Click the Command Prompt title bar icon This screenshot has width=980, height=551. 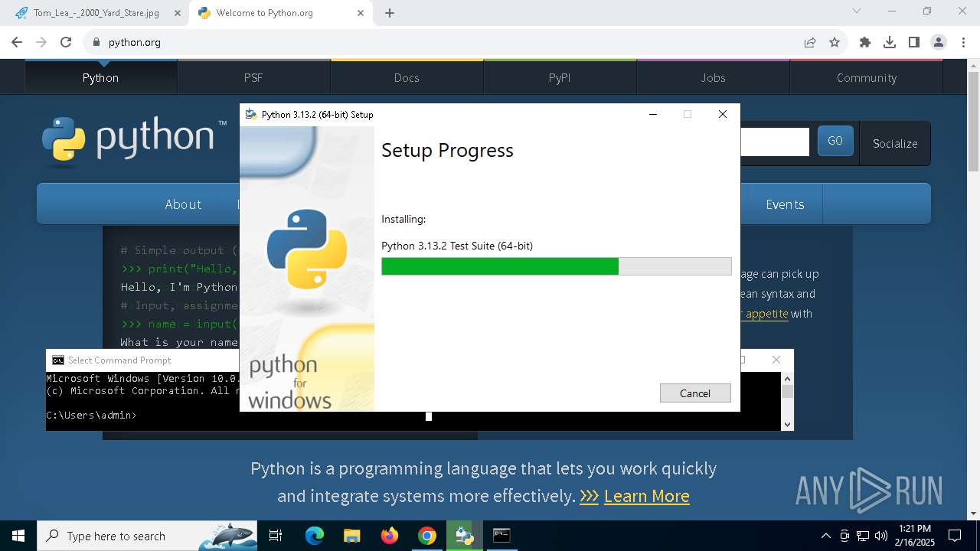click(58, 360)
